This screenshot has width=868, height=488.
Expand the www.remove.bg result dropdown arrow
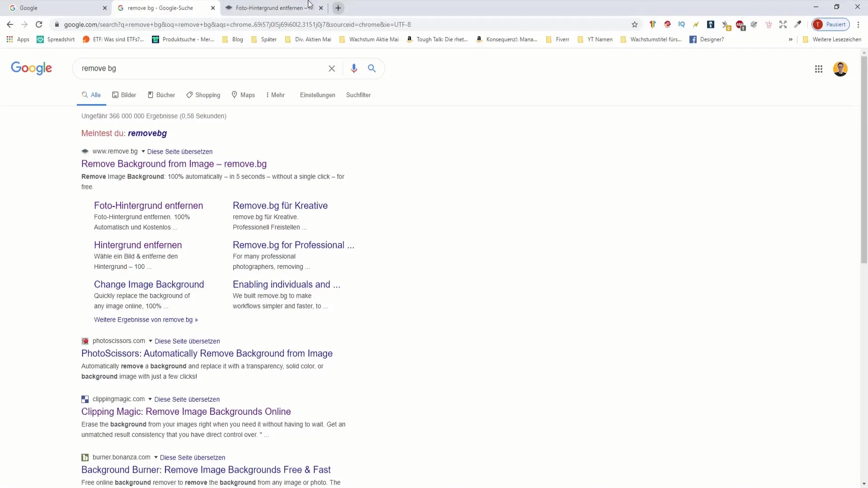tap(143, 151)
